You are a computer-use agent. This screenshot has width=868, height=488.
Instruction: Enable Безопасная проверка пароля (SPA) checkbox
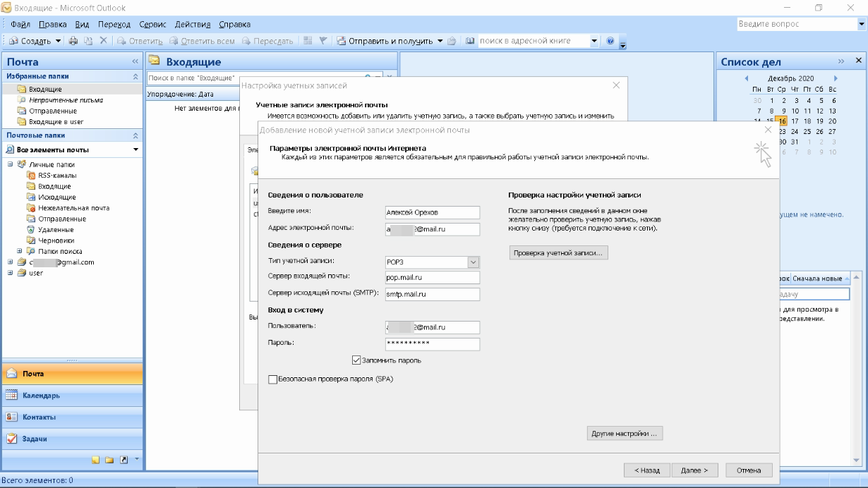pos(273,379)
